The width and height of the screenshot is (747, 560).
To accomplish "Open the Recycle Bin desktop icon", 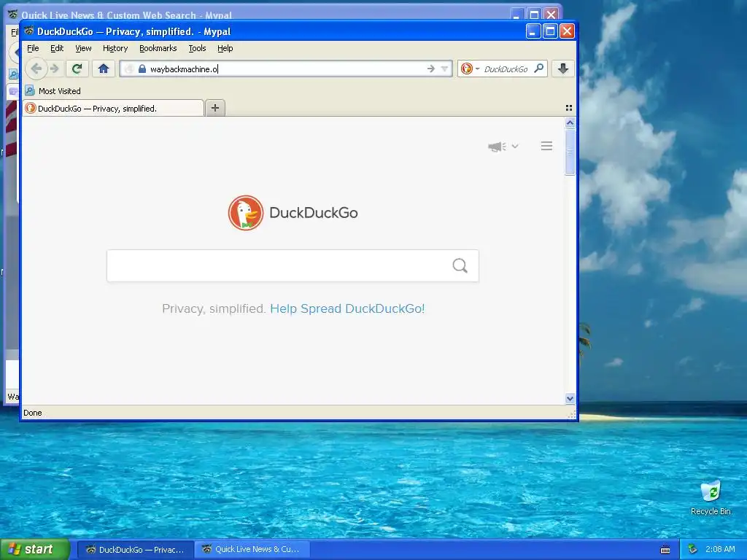I will coord(711,497).
